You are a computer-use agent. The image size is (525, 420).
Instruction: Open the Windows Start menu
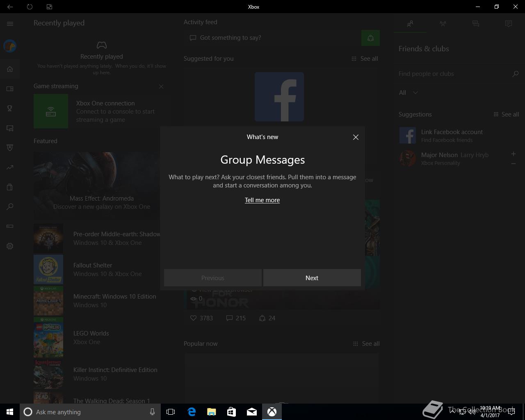click(10, 412)
